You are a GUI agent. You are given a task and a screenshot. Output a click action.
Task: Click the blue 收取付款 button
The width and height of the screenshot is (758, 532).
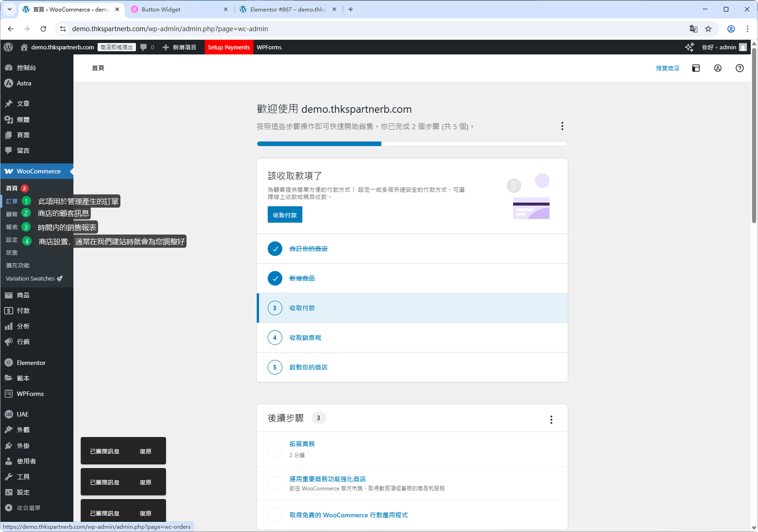(x=285, y=215)
